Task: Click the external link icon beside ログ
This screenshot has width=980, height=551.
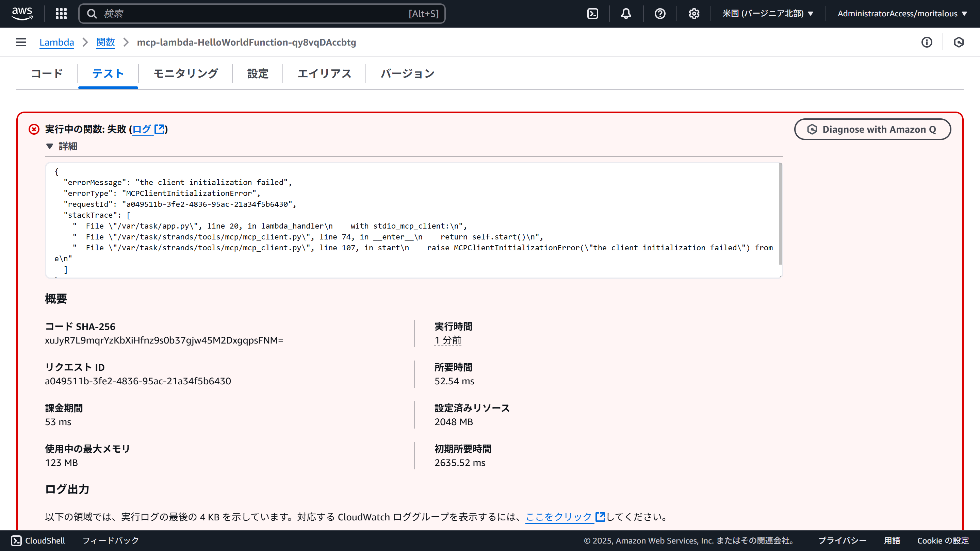Action: click(x=159, y=129)
